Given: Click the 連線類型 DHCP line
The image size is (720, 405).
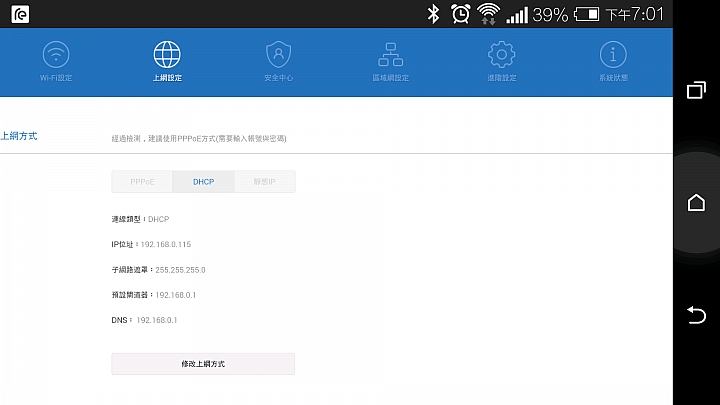Looking at the screenshot, I should coord(140,219).
